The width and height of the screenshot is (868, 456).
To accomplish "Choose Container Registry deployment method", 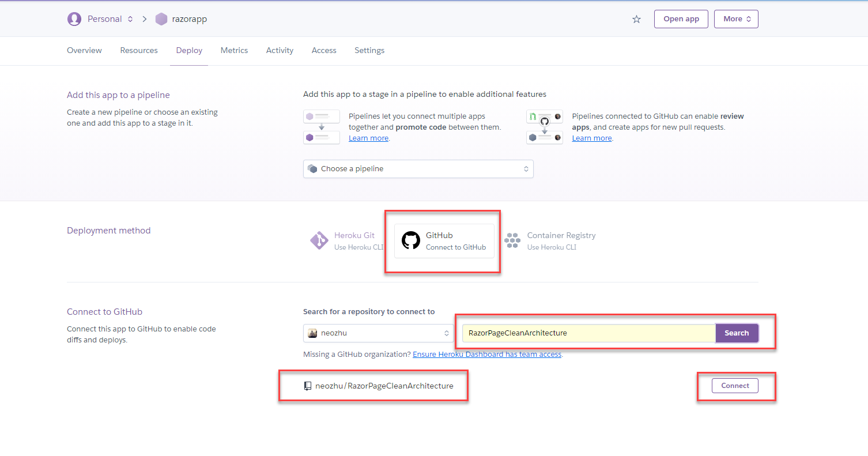I will (x=550, y=240).
